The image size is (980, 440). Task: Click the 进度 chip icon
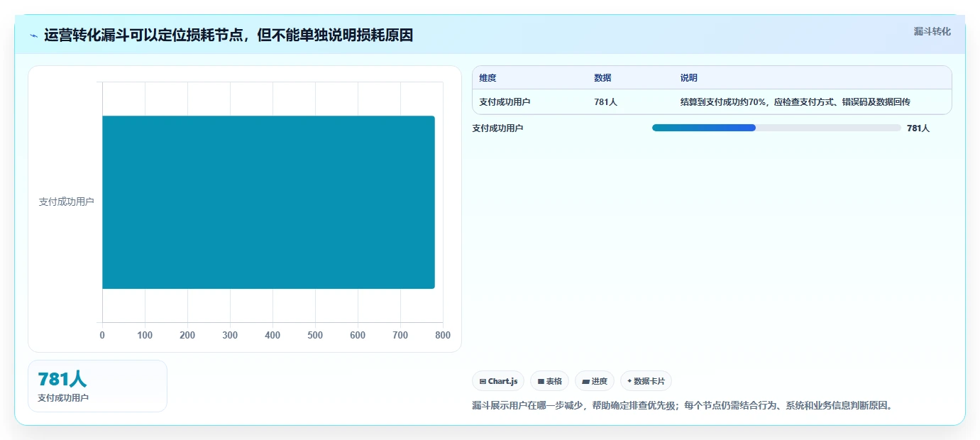click(x=585, y=382)
